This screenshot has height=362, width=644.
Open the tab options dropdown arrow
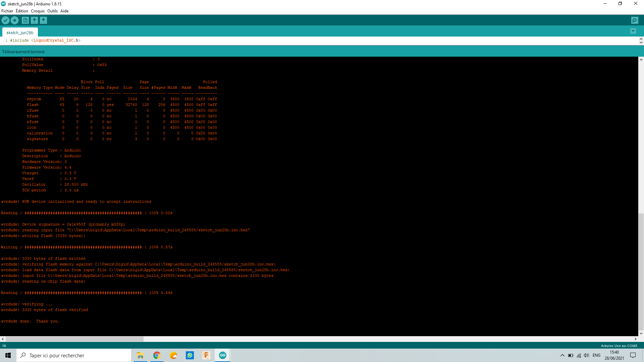pyautogui.click(x=633, y=31)
